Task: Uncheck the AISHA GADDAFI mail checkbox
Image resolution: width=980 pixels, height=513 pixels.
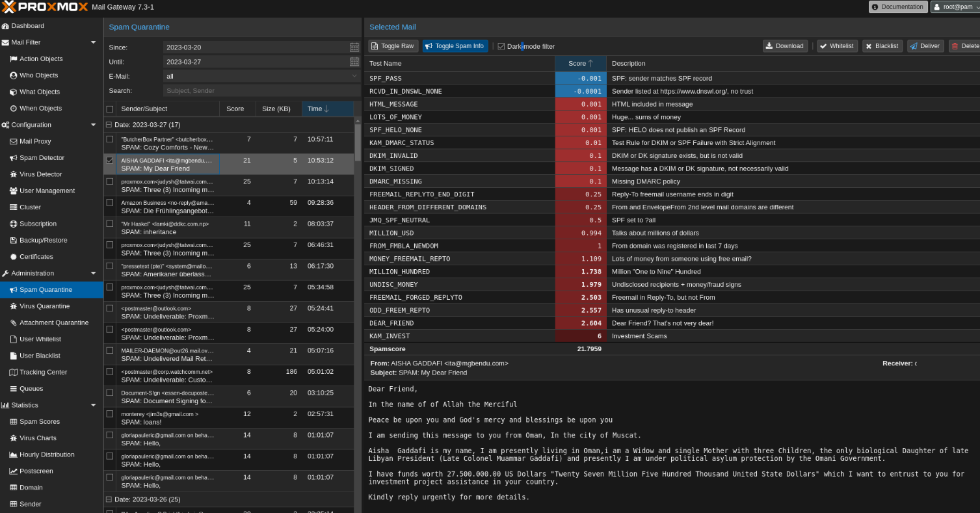Action: pyautogui.click(x=110, y=160)
